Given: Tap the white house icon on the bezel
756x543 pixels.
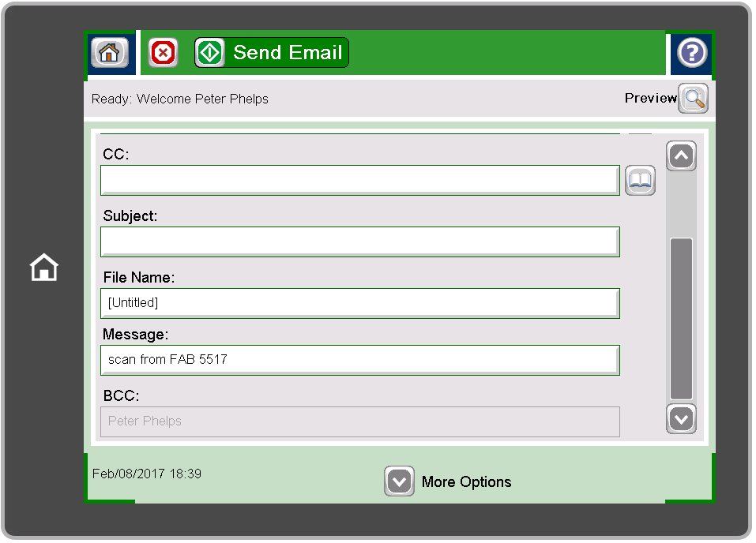Looking at the screenshot, I should [44, 267].
